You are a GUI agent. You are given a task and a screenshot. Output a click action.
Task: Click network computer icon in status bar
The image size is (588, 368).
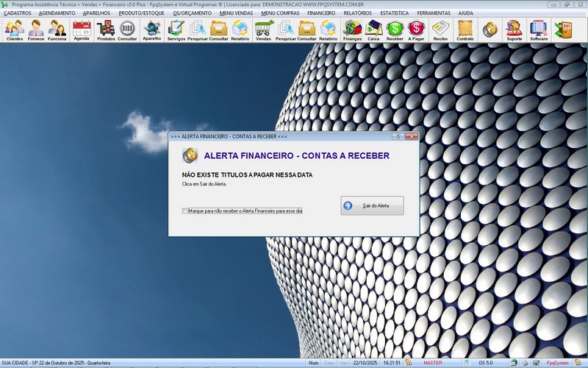[535, 363]
